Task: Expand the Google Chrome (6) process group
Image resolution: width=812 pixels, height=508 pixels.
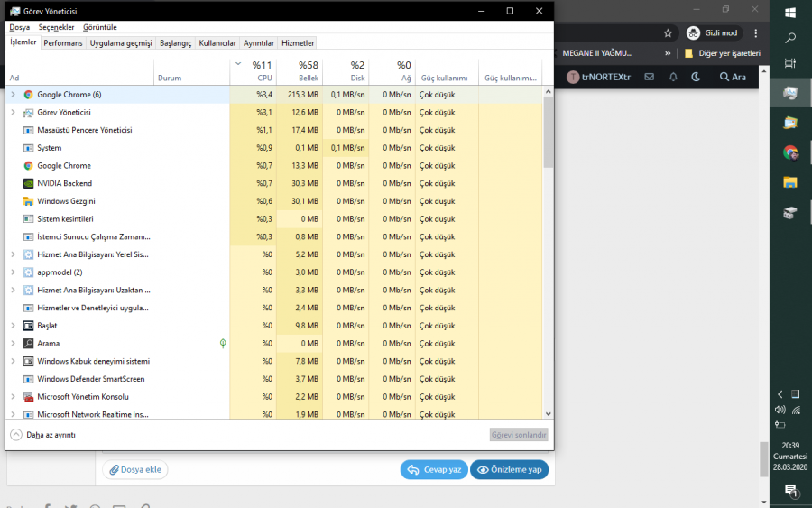Action: tap(13, 95)
